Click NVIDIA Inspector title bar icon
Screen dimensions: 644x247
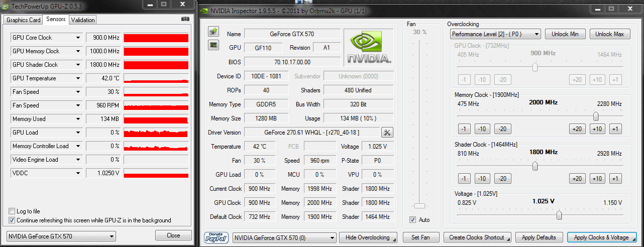[x=204, y=11]
